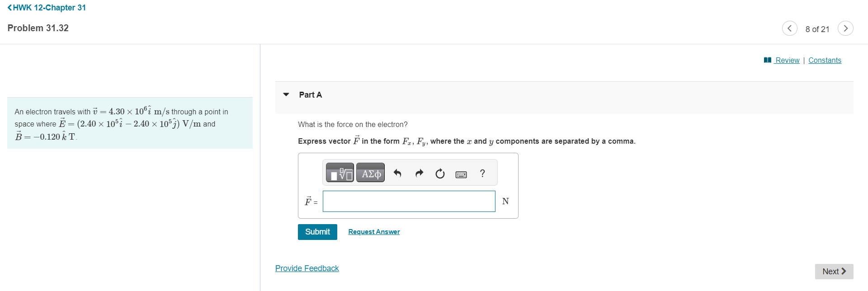Click Request Answer link

click(x=374, y=232)
